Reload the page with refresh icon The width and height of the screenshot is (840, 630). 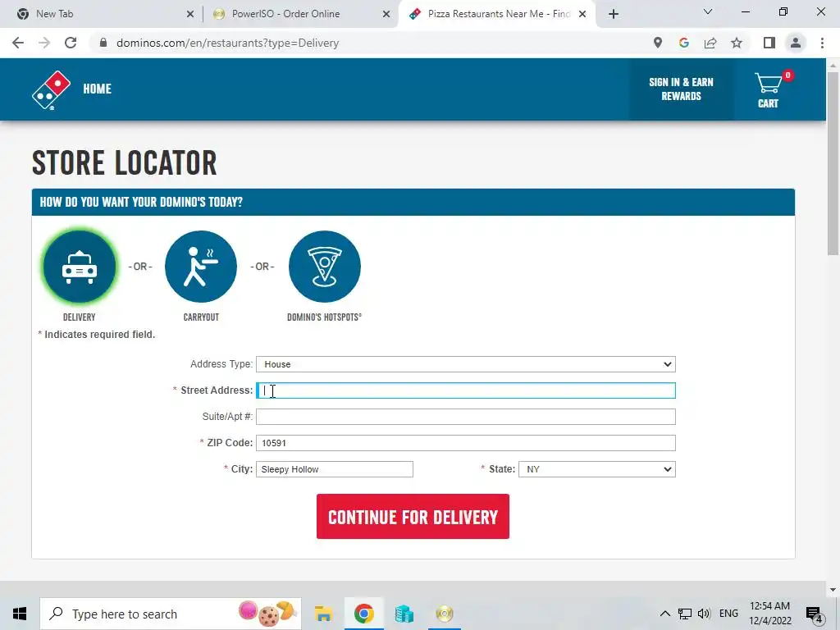pyautogui.click(x=71, y=43)
